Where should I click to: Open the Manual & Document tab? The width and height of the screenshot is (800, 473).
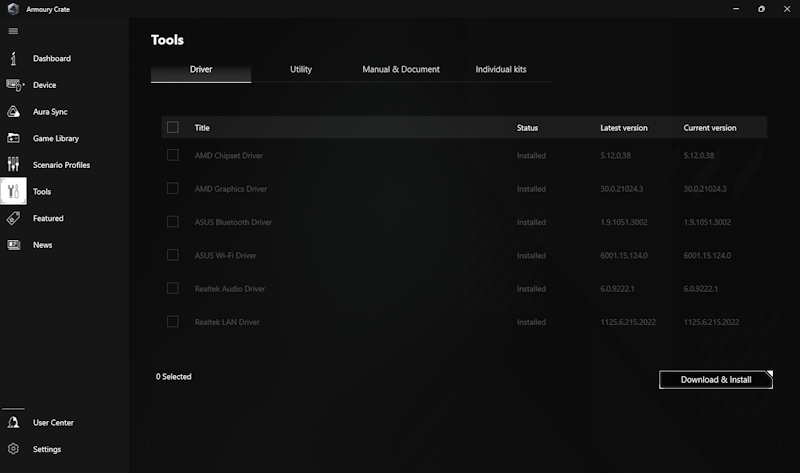(401, 69)
